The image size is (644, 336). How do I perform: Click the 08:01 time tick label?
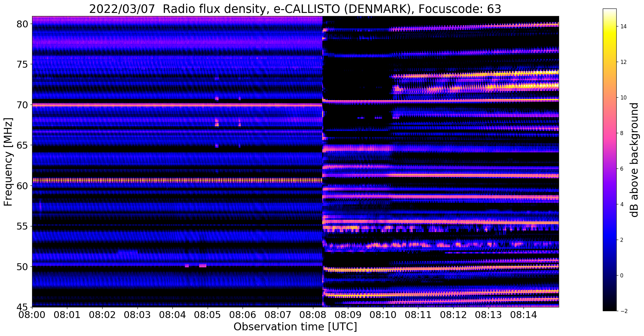tap(67, 315)
